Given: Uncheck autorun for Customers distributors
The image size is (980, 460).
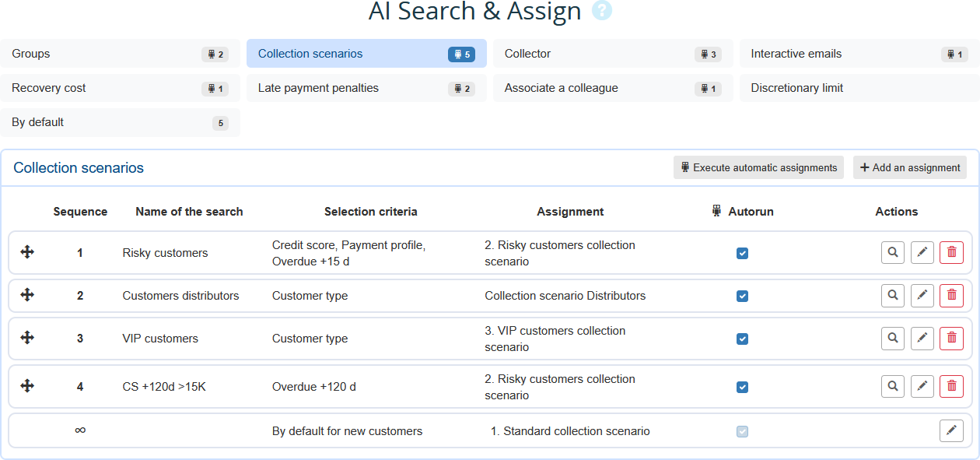Looking at the screenshot, I should coord(742,296).
